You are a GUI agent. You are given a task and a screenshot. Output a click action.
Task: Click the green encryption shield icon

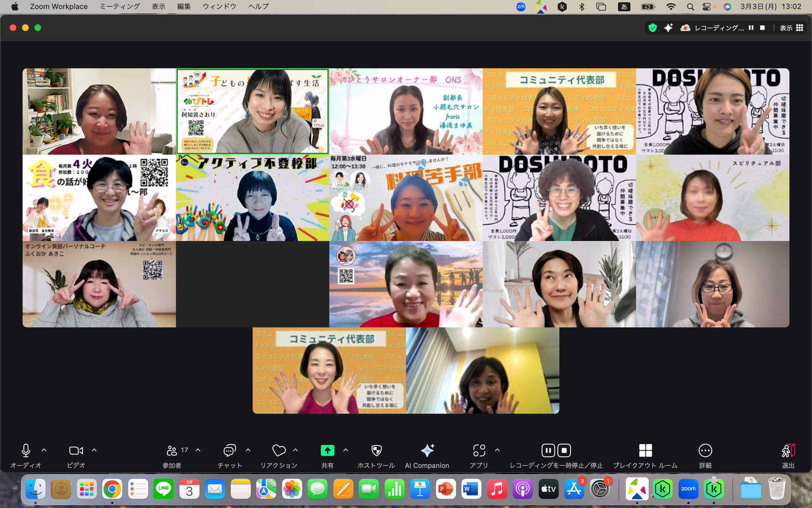click(653, 28)
